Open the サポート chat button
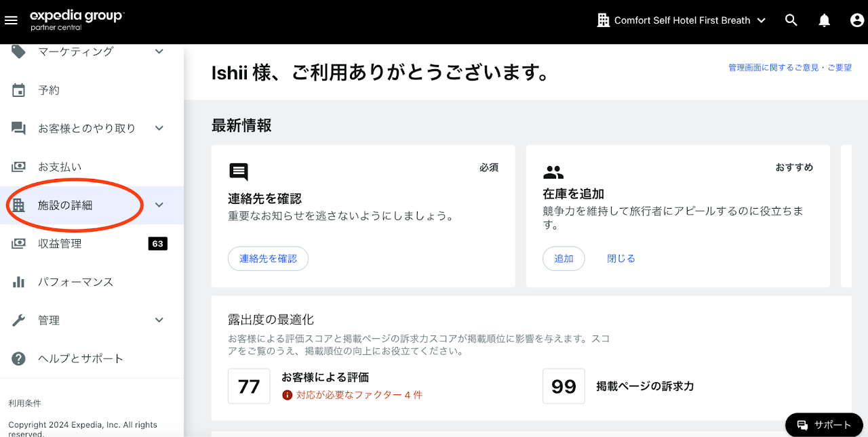868x437 pixels. 824,425
